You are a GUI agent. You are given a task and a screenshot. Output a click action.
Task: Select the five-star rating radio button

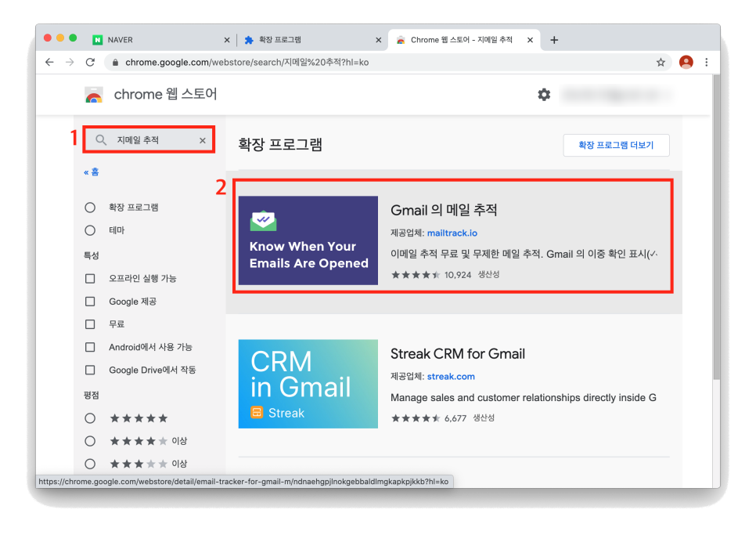[90, 418]
